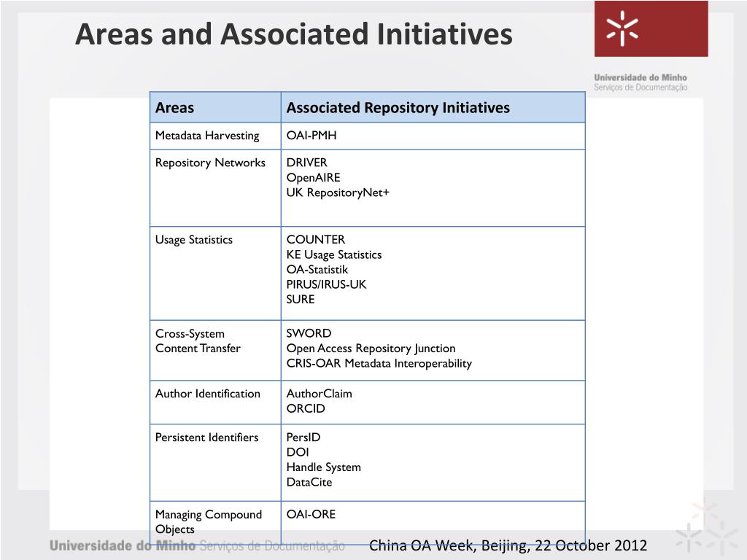Screen dimensions: 747x560
Task: Click the UK RepositoryNet+ entry
Action: click(338, 192)
